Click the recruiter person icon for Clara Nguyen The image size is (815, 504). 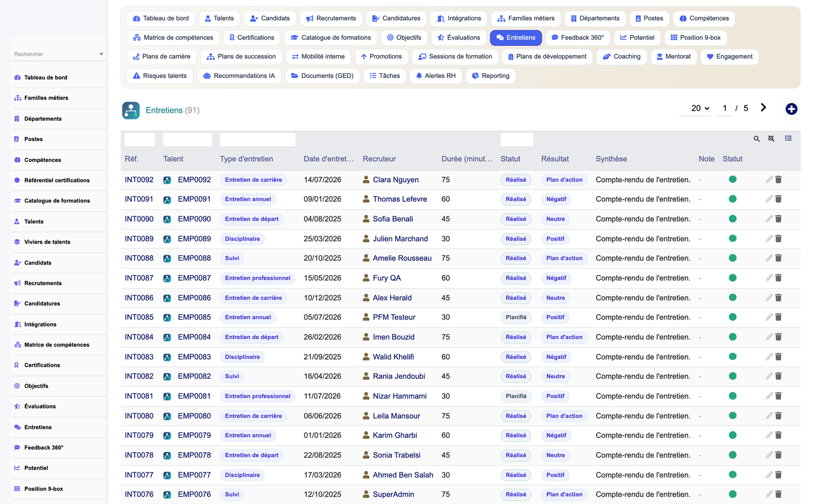pyautogui.click(x=366, y=179)
